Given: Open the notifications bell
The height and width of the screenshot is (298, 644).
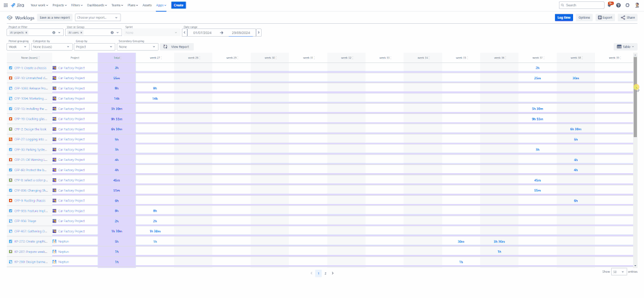Looking at the screenshot, I should (610, 5).
